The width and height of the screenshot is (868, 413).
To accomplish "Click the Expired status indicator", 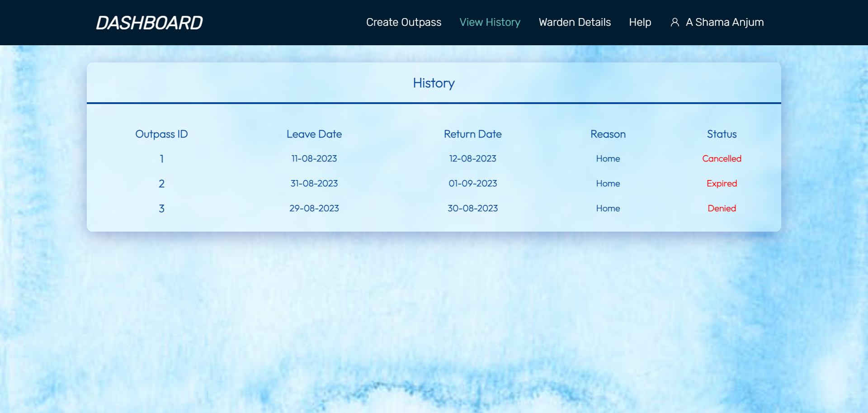I will 722,183.
